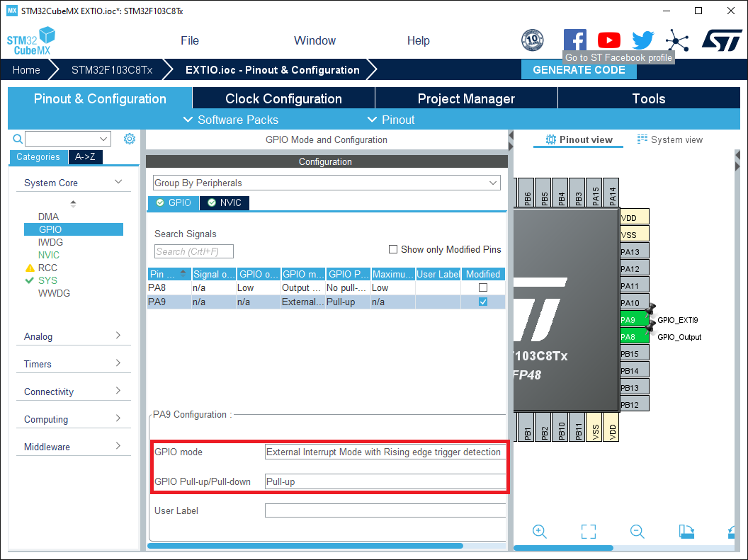Select the Pinout & Configuration tab

coord(100,98)
